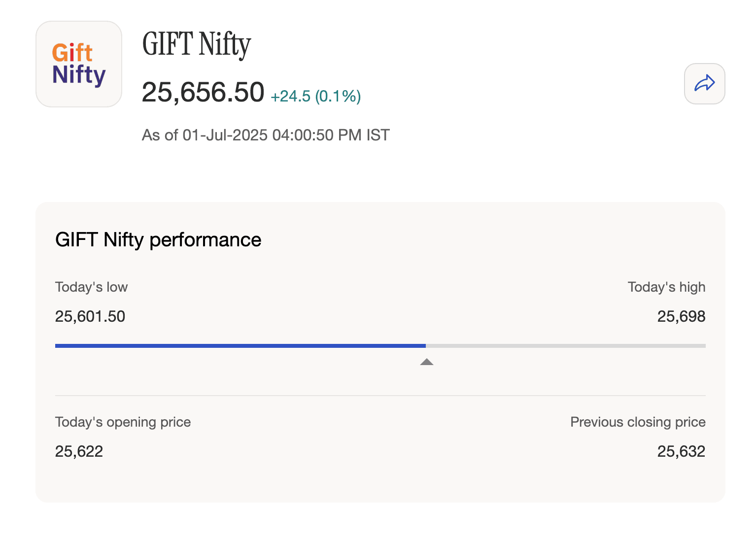
Task: Click the Today's opening price label
Action: click(x=123, y=422)
